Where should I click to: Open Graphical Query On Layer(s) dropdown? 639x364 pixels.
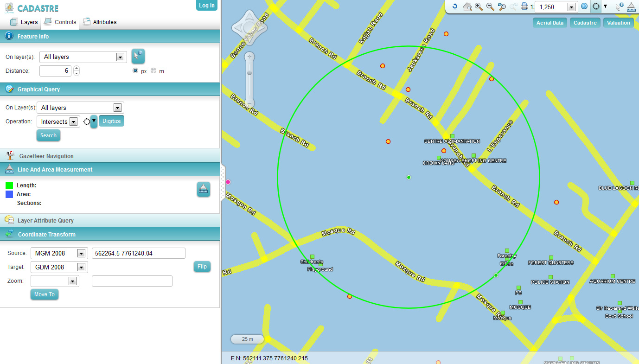[x=117, y=108]
